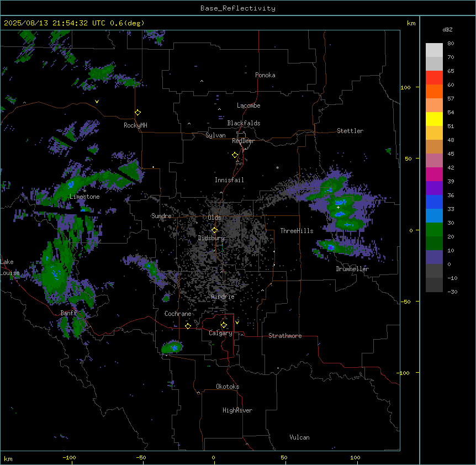Pick the magenta 39-42 dBZ legend swatch
The height and width of the screenshot is (465, 476).
pos(434,174)
